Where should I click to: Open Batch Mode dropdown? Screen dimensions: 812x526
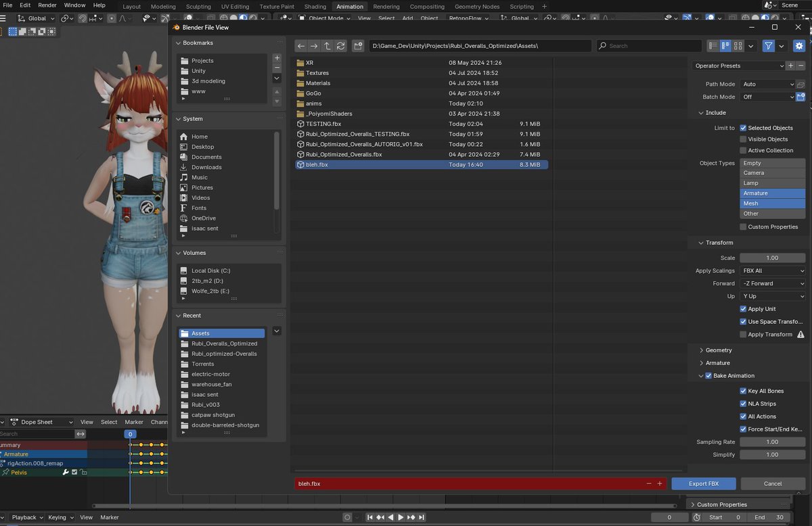(767, 97)
